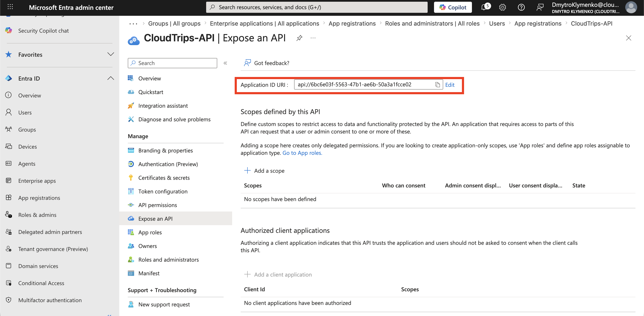Focus the blade menu Search field
The height and width of the screenshot is (316, 644).
pyautogui.click(x=172, y=63)
